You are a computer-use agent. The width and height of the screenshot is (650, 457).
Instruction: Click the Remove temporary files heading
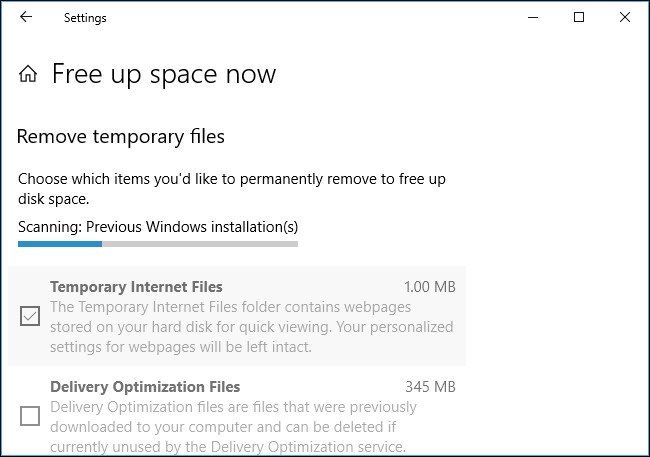121,137
